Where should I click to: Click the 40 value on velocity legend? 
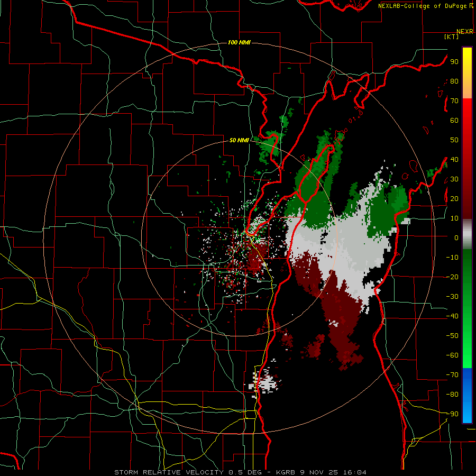(454, 160)
